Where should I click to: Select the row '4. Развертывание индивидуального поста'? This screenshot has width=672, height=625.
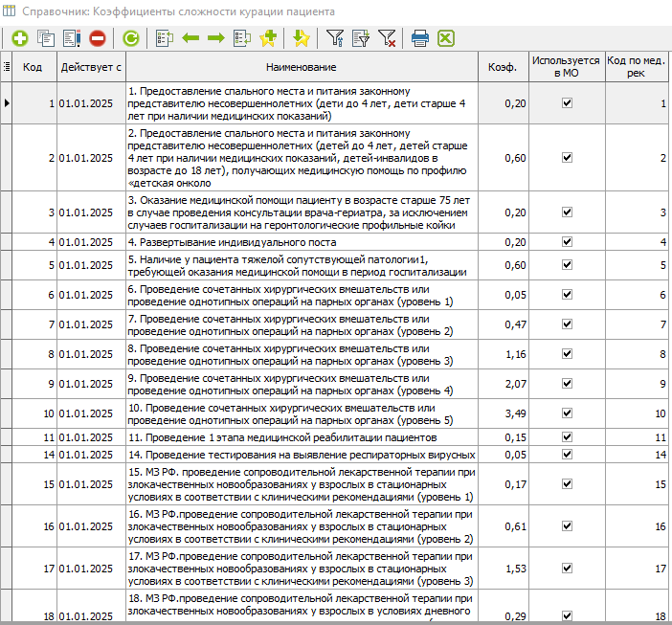coord(302,243)
